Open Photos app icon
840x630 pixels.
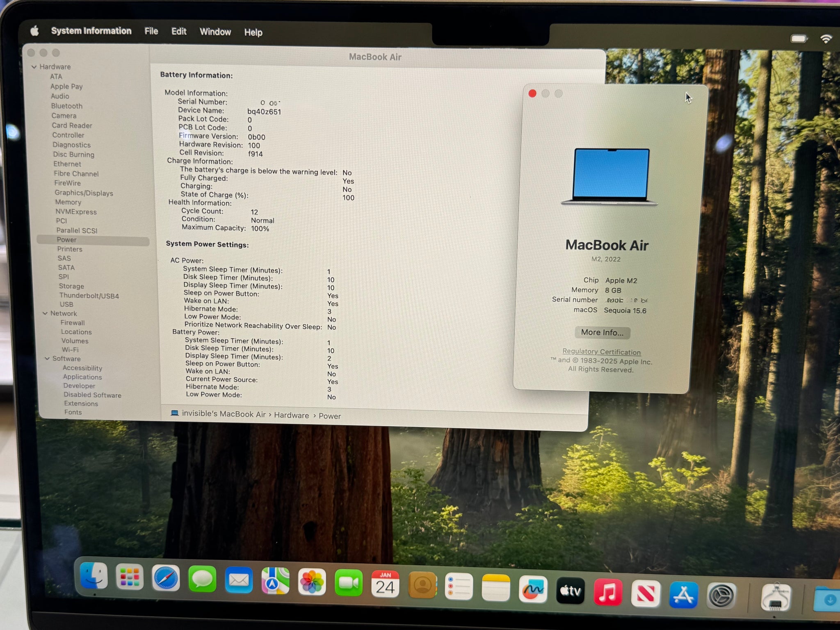pos(312,582)
